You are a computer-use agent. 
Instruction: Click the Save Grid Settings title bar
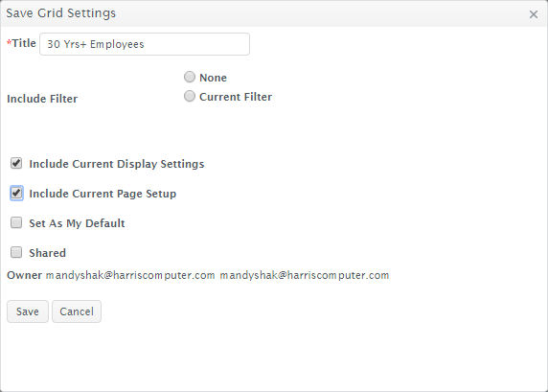pos(274,13)
